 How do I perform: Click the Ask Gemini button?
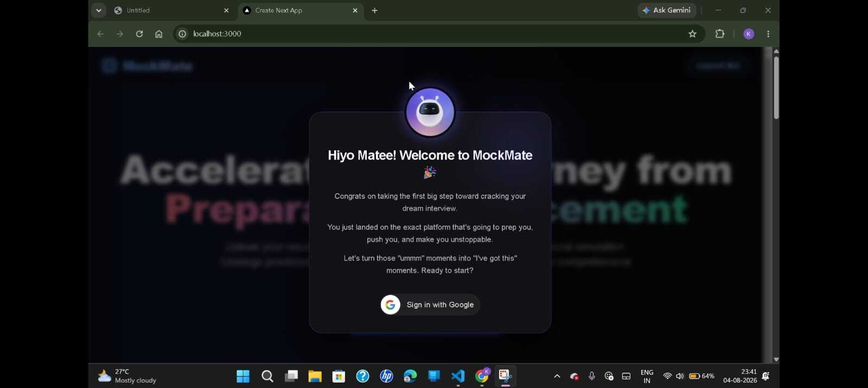(667, 10)
